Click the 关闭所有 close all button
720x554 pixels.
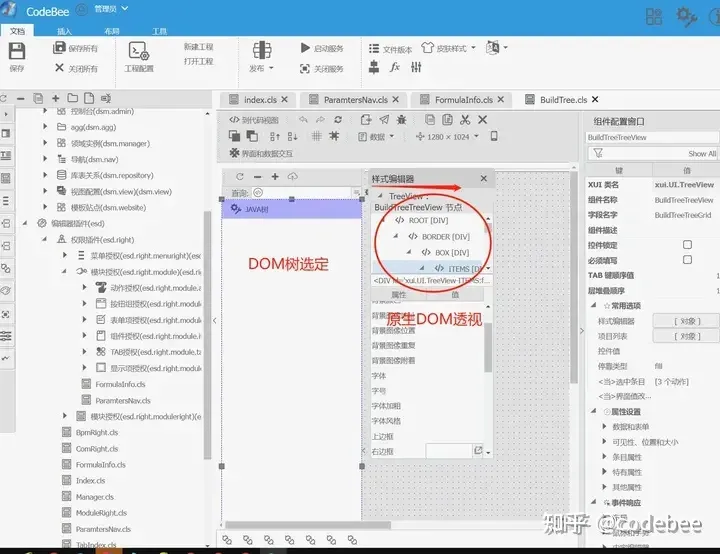(x=76, y=68)
